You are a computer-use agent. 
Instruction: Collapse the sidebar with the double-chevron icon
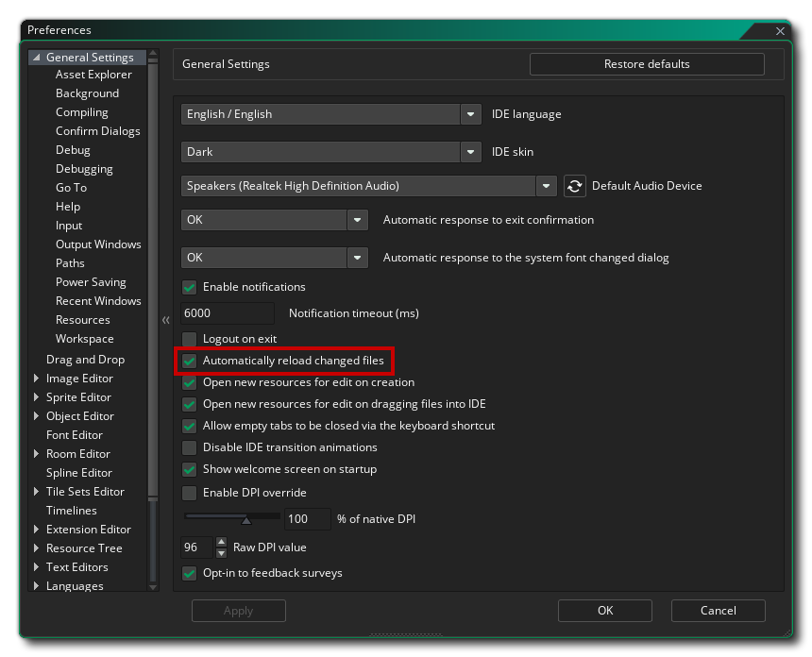point(166,320)
